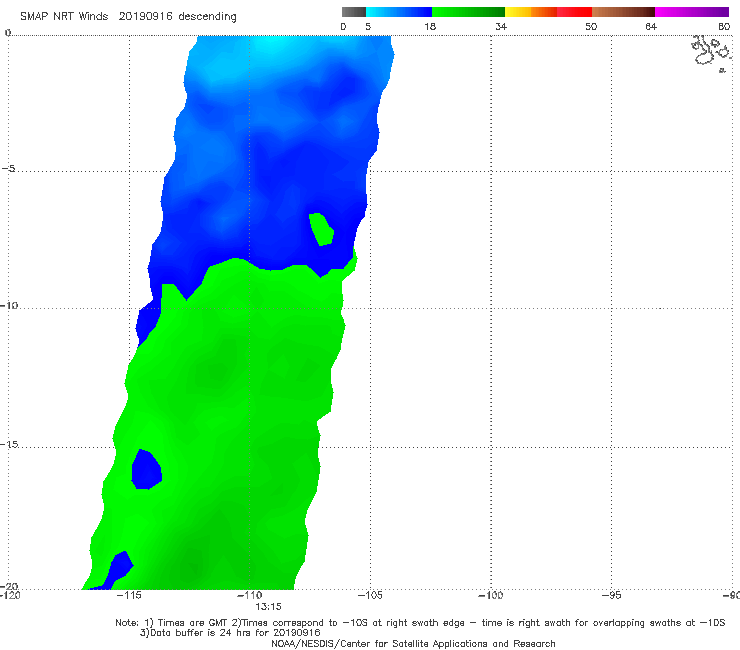The height and width of the screenshot is (650, 740).
Task: Click the swath time label '13:15'
Action: click(x=268, y=607)
